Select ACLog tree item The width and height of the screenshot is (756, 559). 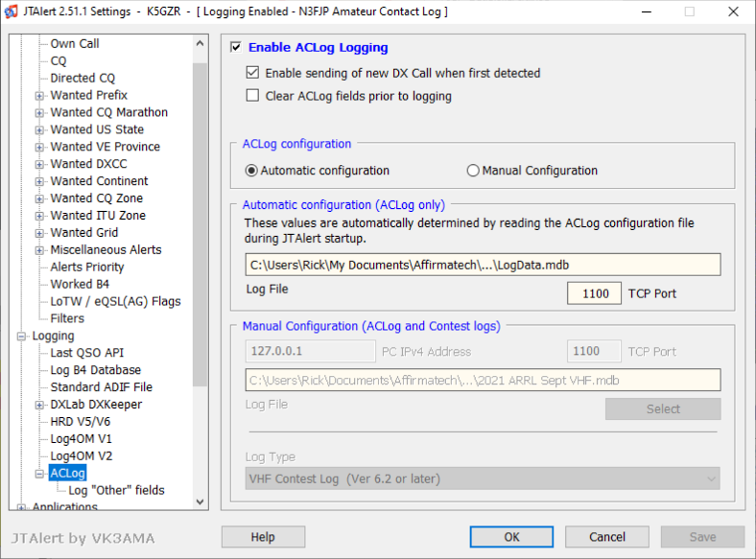67,474
